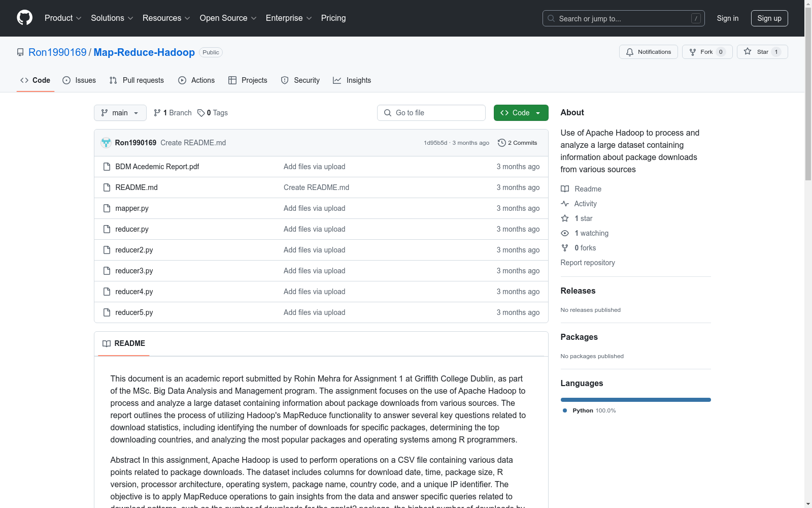Image resolution: width=812 pixels, height=508 pixels.
Task: Open the Open Source dropdown
Action: tap(228, 18)
